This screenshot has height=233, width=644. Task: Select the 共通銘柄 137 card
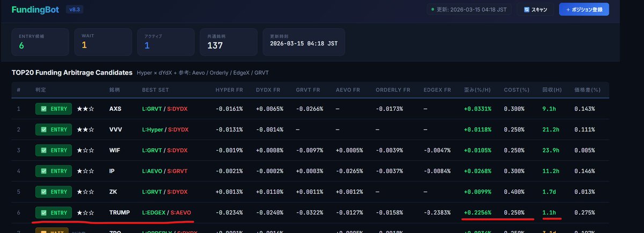point(229,42)
